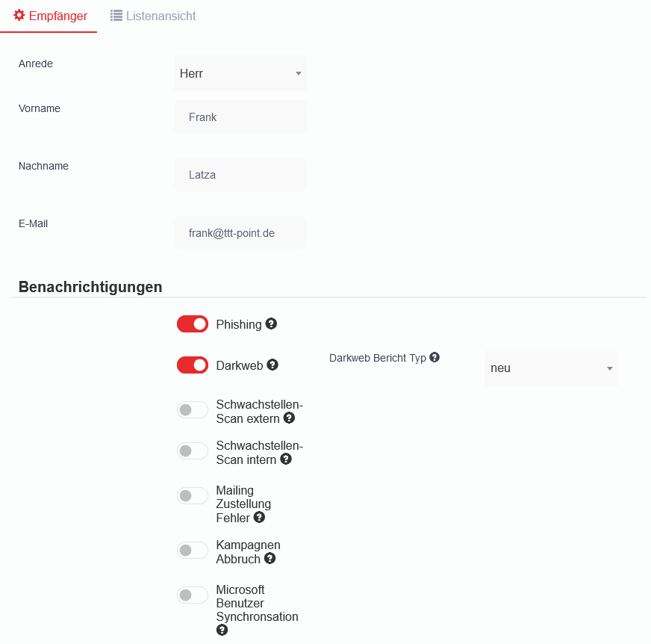Select the Empfänger tab
651x644 pixels.
pyautogui.click(x=50, y=16)
